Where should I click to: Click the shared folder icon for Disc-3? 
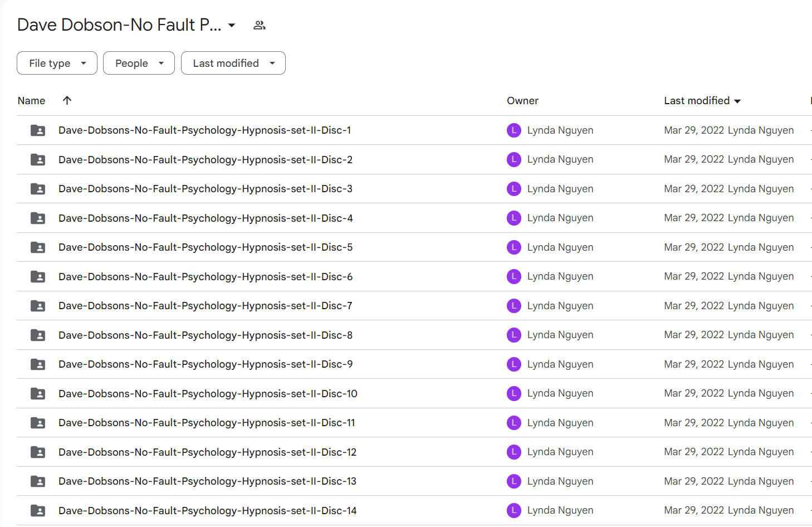tap(38, 189)
